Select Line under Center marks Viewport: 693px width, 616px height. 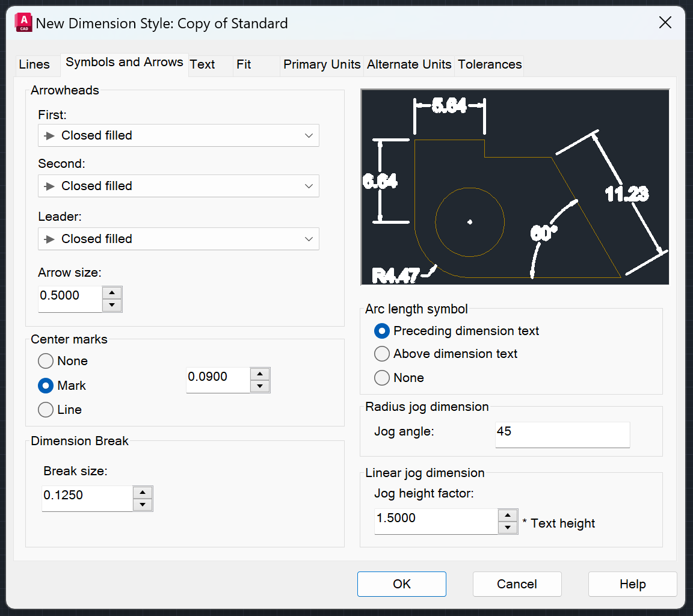coord(45,410)
